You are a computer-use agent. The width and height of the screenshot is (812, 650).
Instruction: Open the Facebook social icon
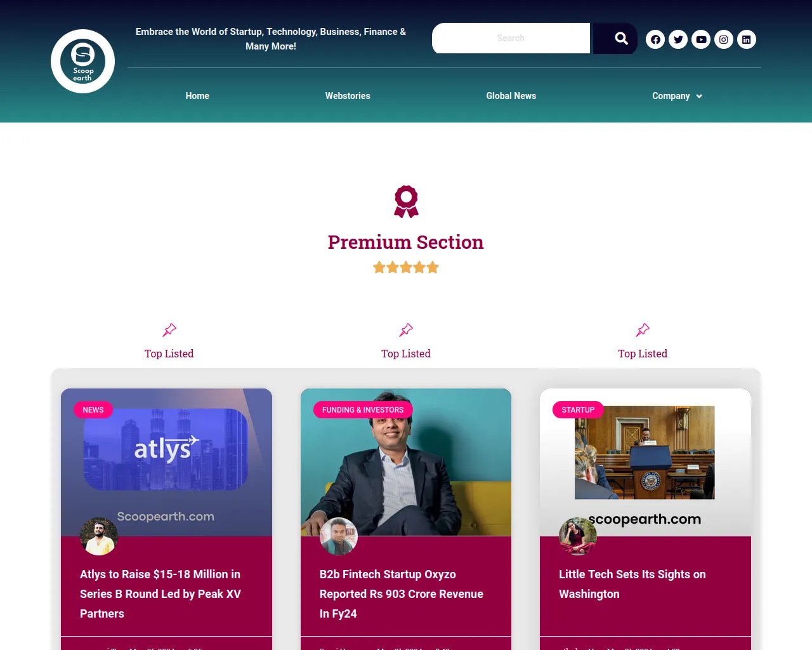point(655,39)
